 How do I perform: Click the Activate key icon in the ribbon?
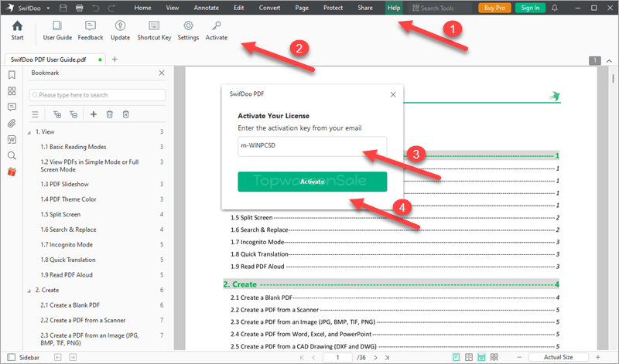click(x=217, y=26)
